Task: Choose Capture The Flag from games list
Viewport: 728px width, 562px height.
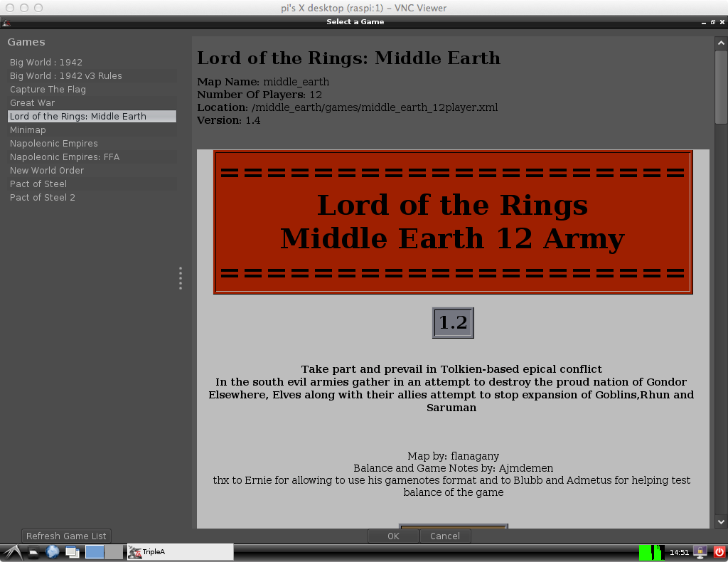Action: coord(92,89)
